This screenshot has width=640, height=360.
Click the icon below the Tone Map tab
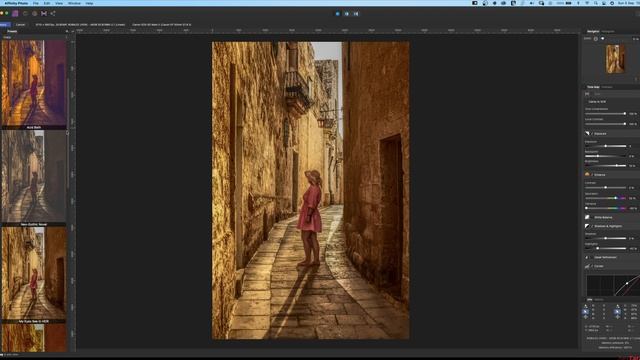587,94
